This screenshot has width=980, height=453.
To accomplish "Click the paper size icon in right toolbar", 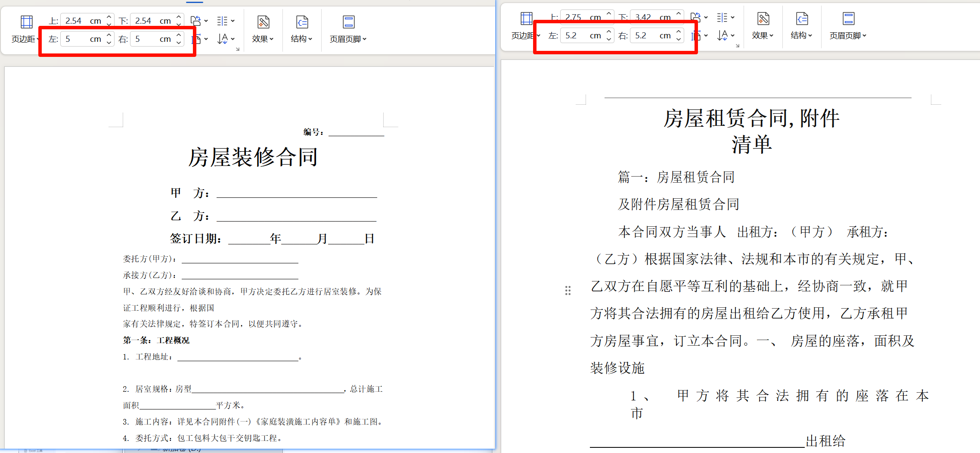I will point(696,35).
